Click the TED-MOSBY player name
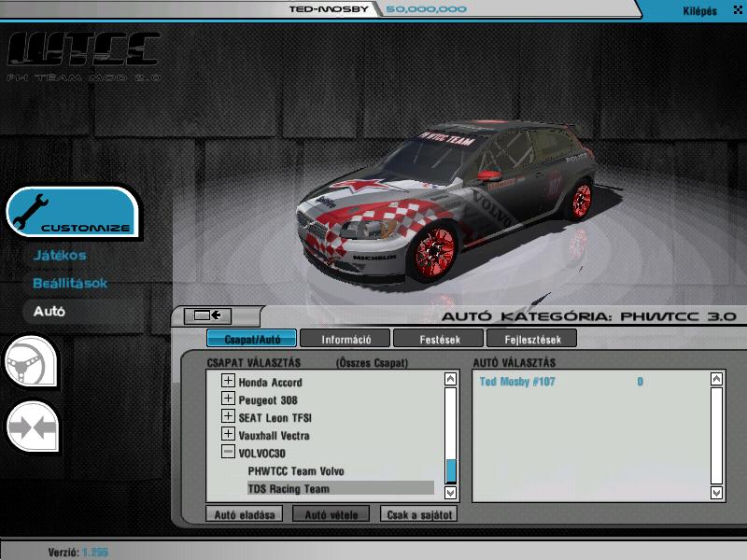Screen dimensions: 747x560 pyautogui.click(x=329, y=9)
